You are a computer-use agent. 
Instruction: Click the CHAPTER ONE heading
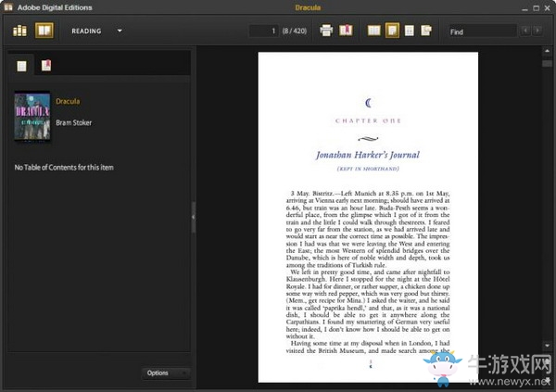[x=368, y=121]
